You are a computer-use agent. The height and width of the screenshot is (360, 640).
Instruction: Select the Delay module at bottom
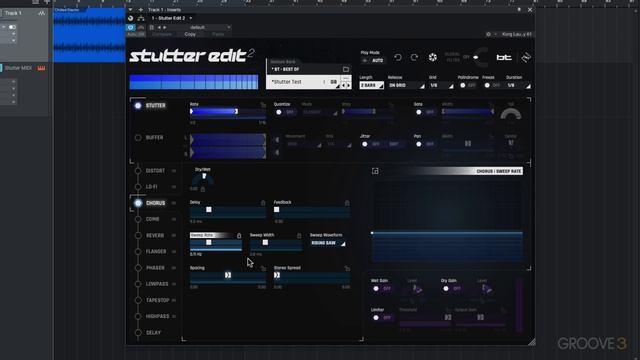point(153,333)
